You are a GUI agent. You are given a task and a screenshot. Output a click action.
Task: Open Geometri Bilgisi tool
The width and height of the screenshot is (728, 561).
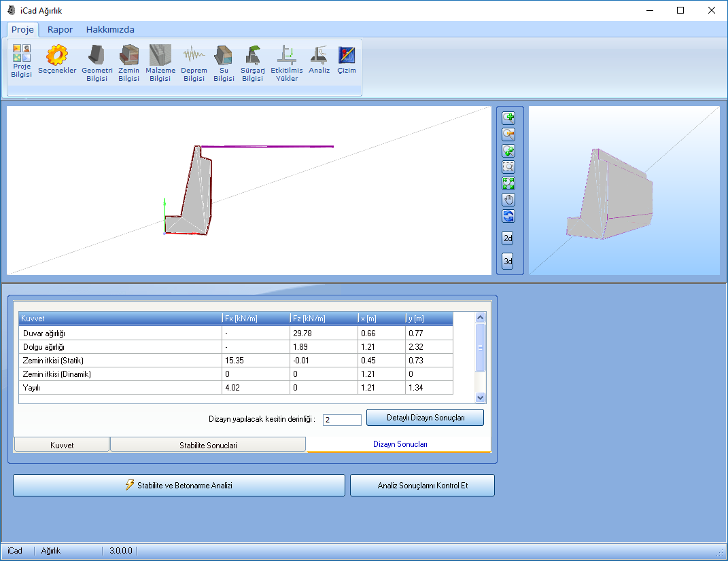pyautogui.click(x=97, y=63)
